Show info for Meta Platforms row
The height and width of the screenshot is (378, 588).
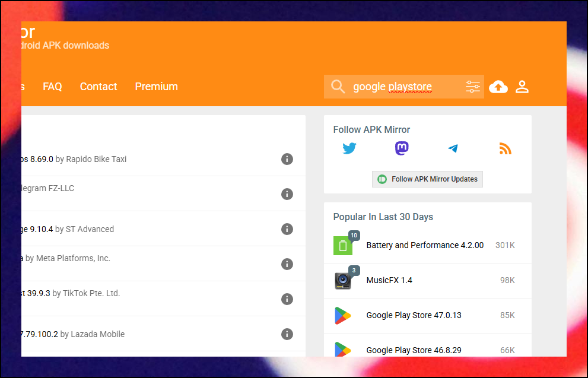(x=287, y=264)
